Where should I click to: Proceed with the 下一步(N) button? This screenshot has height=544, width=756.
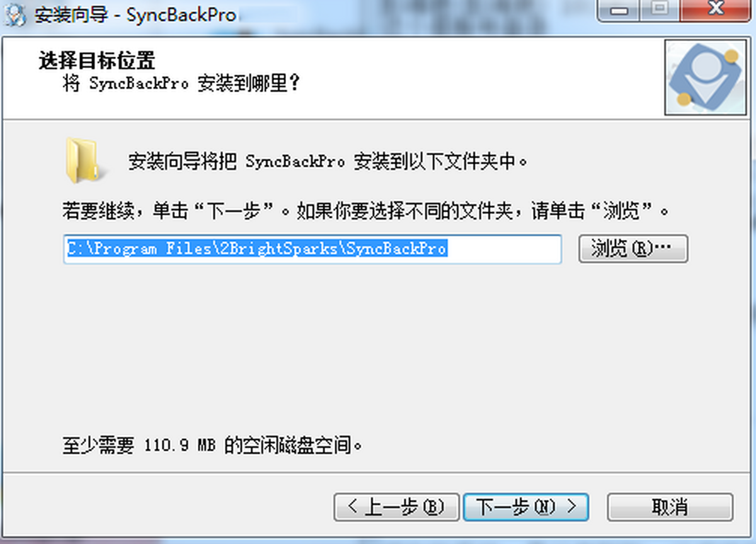pyautogui.click(x=525, y=507)
